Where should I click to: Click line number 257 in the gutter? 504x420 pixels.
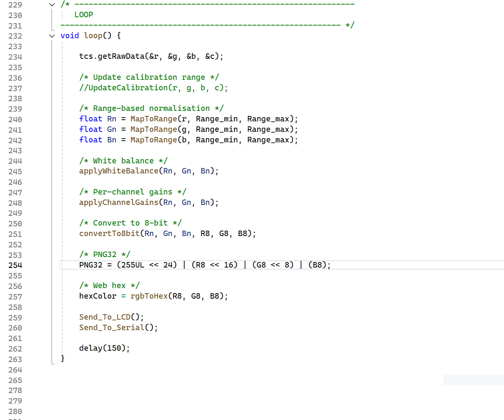[15, 297]
